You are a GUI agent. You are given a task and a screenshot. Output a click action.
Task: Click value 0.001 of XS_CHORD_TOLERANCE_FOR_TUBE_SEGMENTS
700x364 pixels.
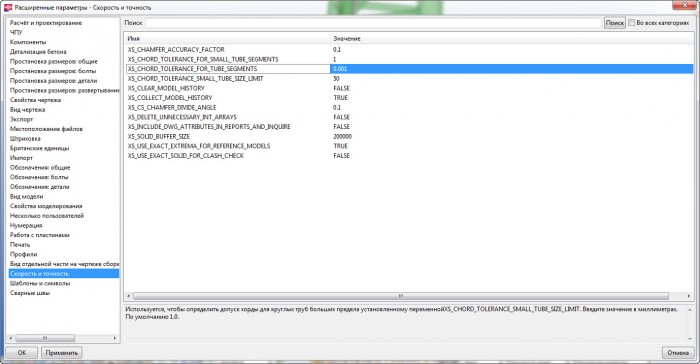[340, 69]
